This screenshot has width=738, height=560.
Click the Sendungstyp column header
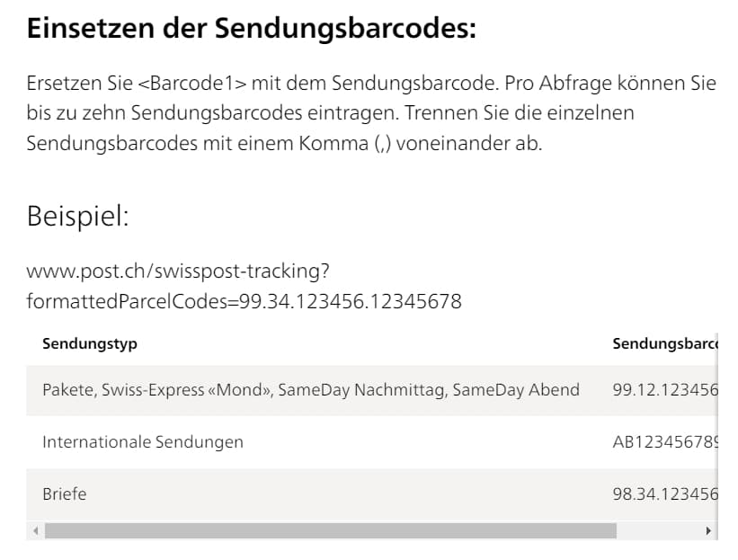coord(90,343)
